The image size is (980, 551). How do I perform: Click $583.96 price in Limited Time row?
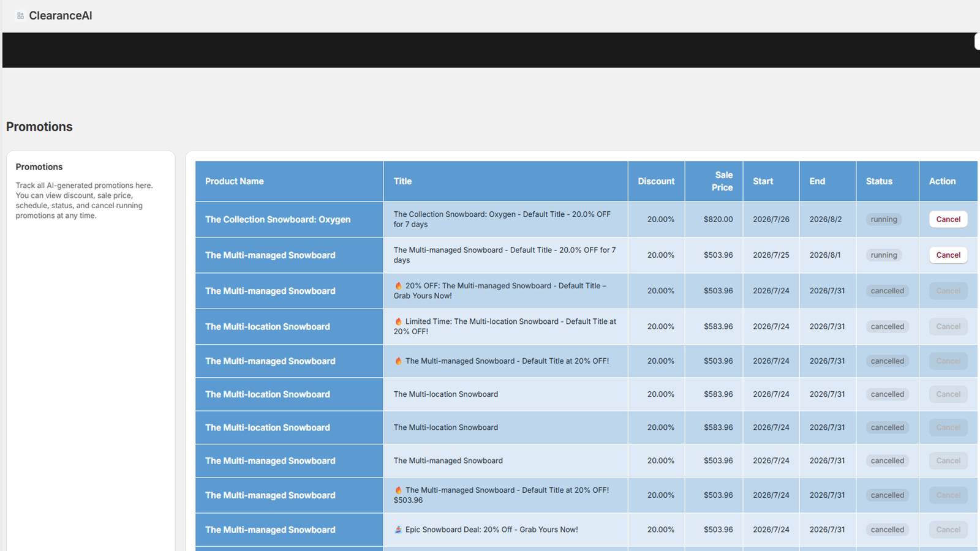tap(718, 326)
